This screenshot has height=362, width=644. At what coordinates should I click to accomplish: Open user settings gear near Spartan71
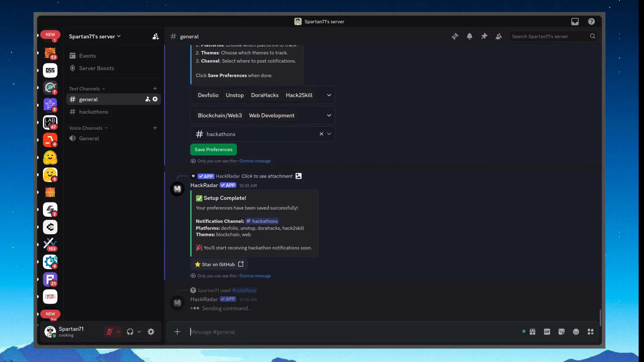[151, 332]
